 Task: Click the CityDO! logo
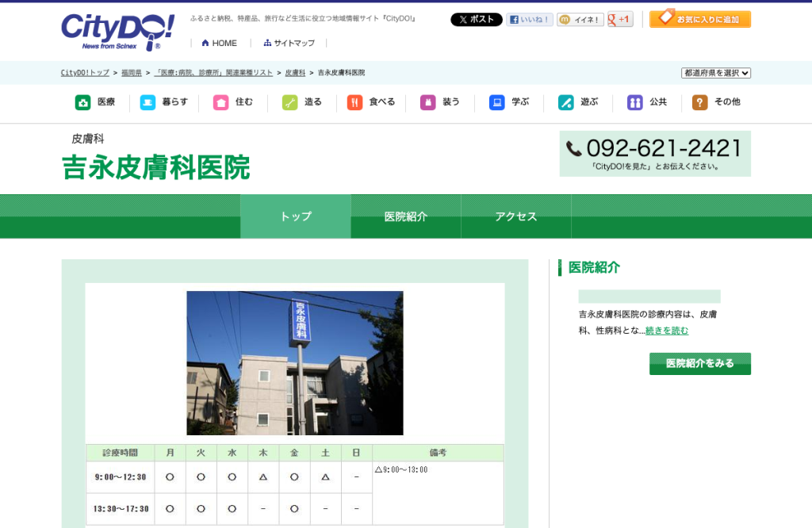point(117,32)
